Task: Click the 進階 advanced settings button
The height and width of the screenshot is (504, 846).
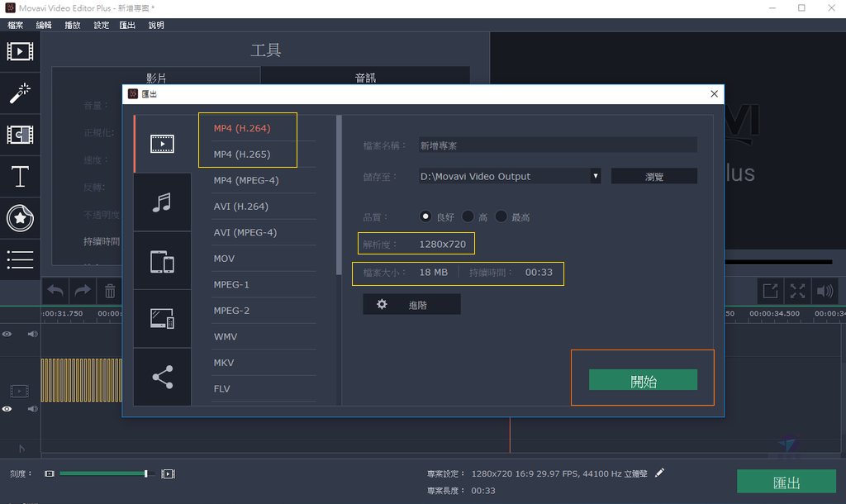Action: coord(411,304)
